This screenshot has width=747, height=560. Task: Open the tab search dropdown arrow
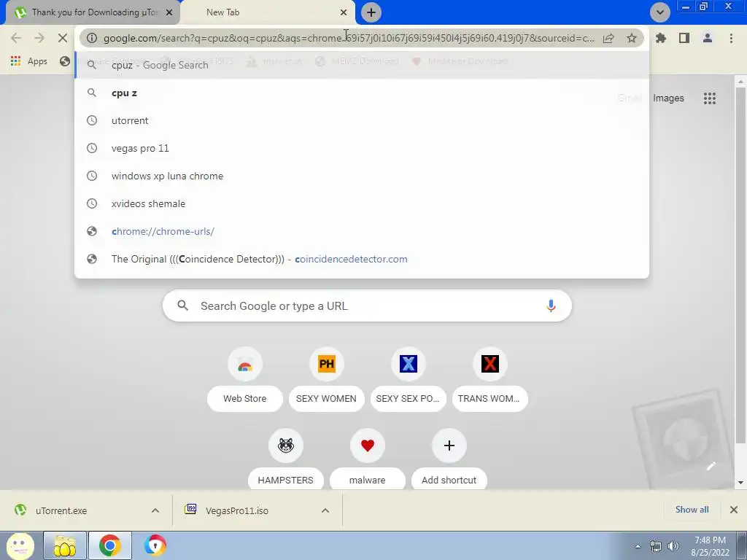coord(659,12)
